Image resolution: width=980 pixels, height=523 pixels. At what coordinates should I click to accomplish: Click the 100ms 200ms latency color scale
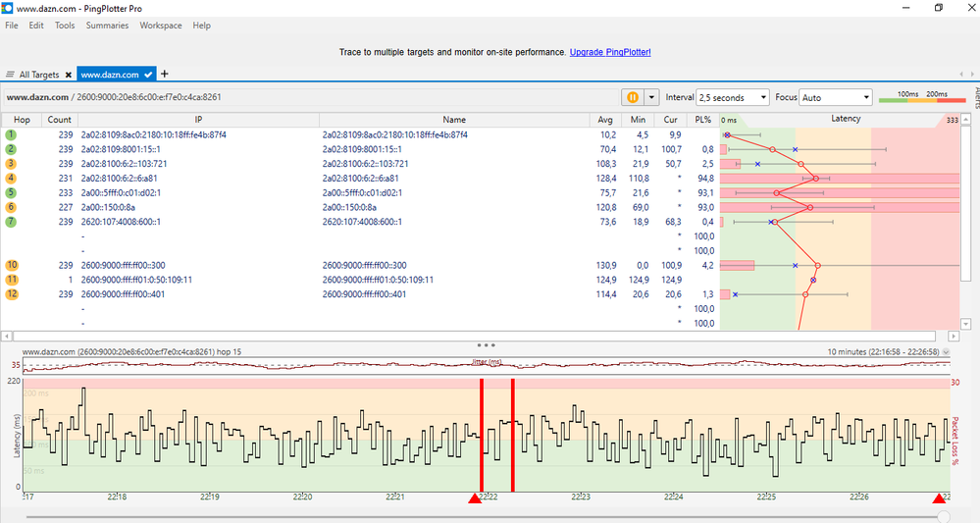(x=922, y=97)
